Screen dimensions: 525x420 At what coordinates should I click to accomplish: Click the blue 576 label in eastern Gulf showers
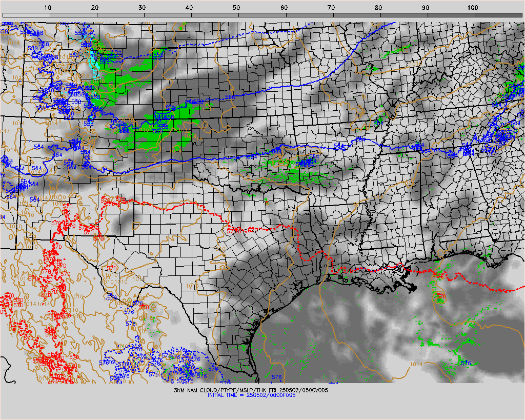pos(466,363)
